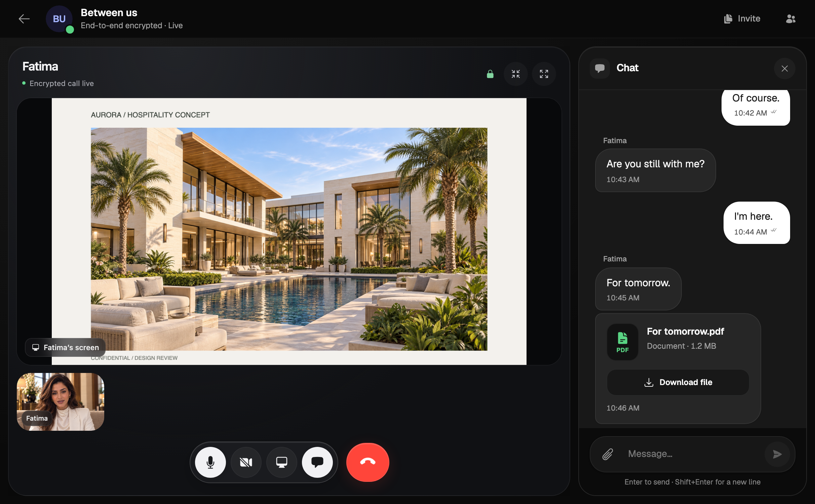Screen dimensions: 815x504
Task: End the call with the red button
Action: point(368,462)
